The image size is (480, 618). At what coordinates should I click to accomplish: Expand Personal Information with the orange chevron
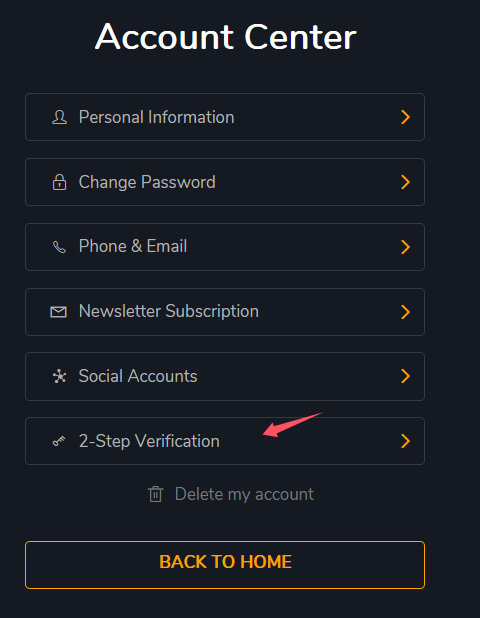pyautogui.click(x=406, y=117)
